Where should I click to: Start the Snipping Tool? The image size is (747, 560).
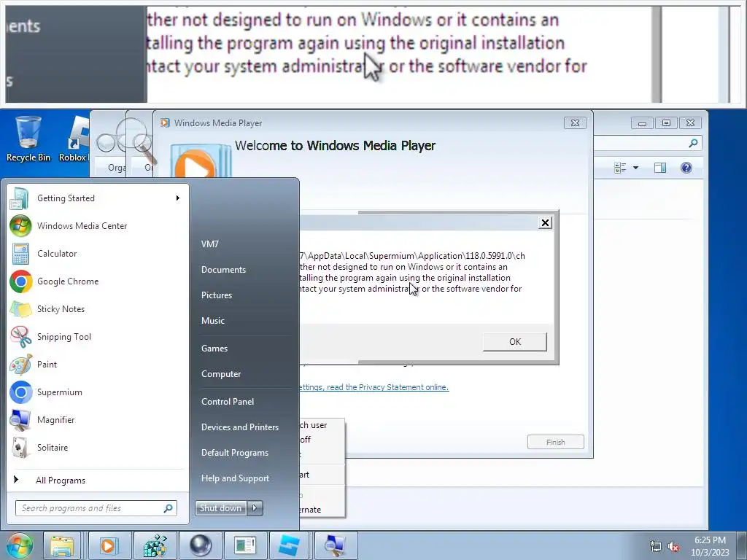[98, 336]
